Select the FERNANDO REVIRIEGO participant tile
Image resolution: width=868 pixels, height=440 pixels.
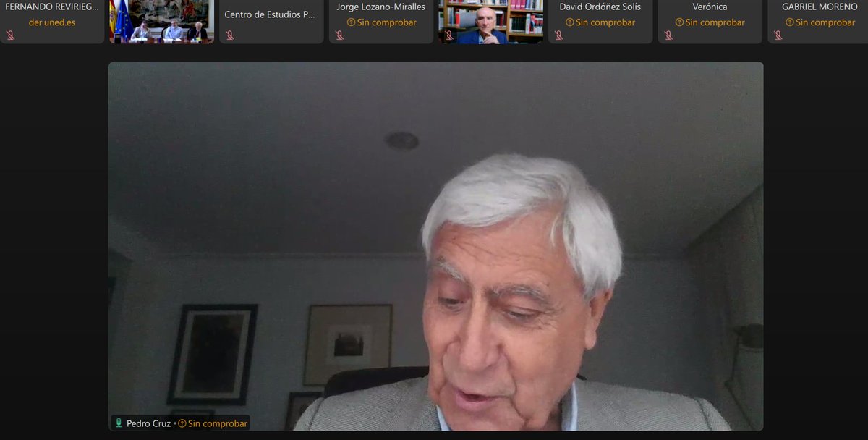(52, 22)
